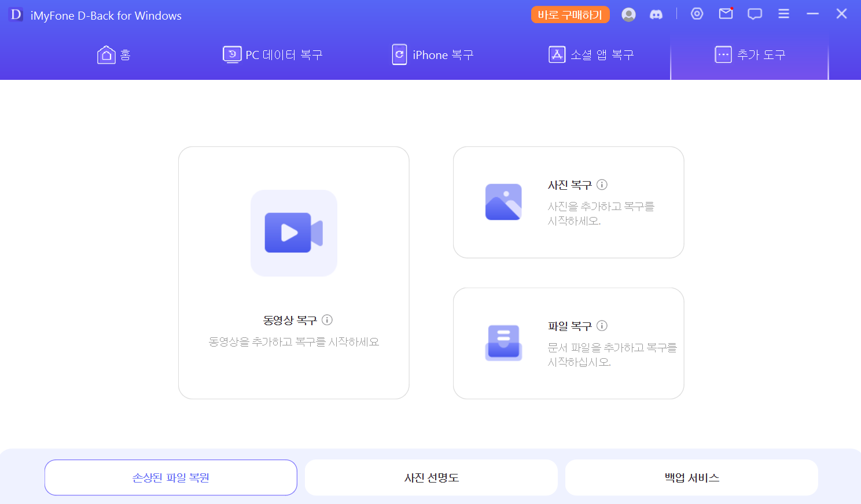Screen dimensions: 861x504
Task: Show info for 파일 복구
Action: point(602,326)
